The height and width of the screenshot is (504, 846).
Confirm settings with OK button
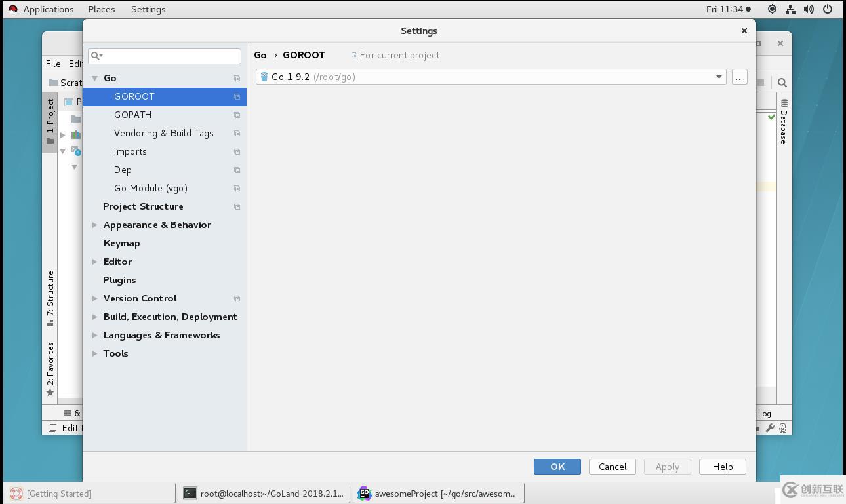tap(557, 467)
